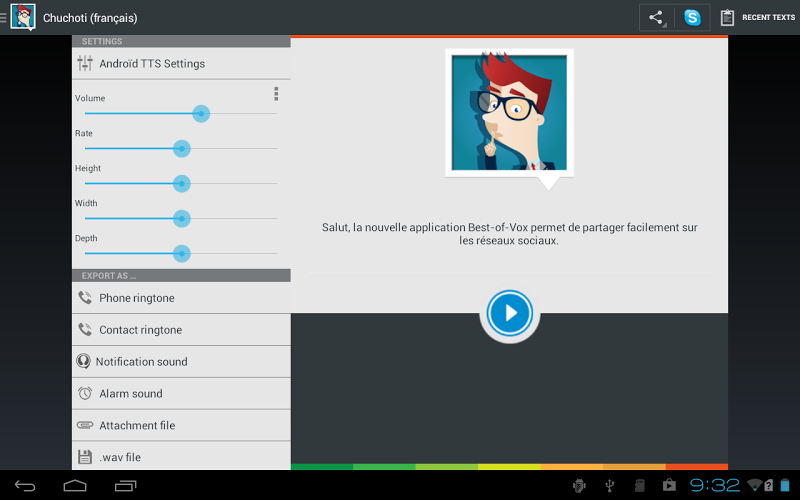Viewport: 800px width, 500px height.
Task: Share via Skype icon
Action: 692,18
